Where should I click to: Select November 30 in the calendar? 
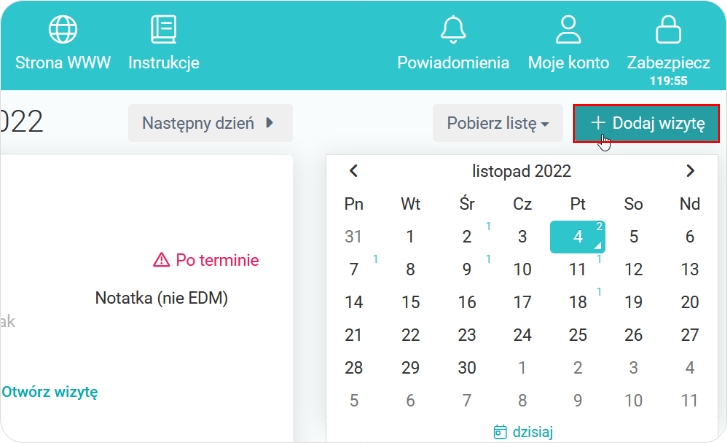pyautogui.click(x=466, y=367)
